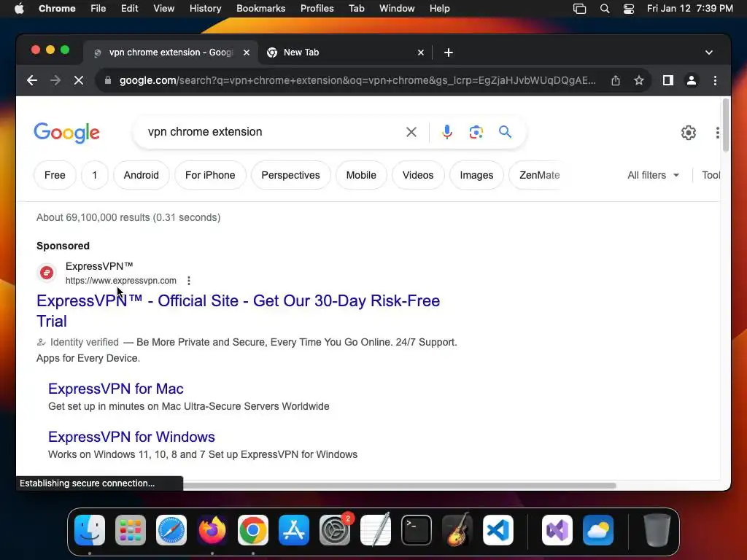Open Visual Studio Code in dock
Image resolution: width=747 pixels, height=560 pixels.
click(498, 530)
